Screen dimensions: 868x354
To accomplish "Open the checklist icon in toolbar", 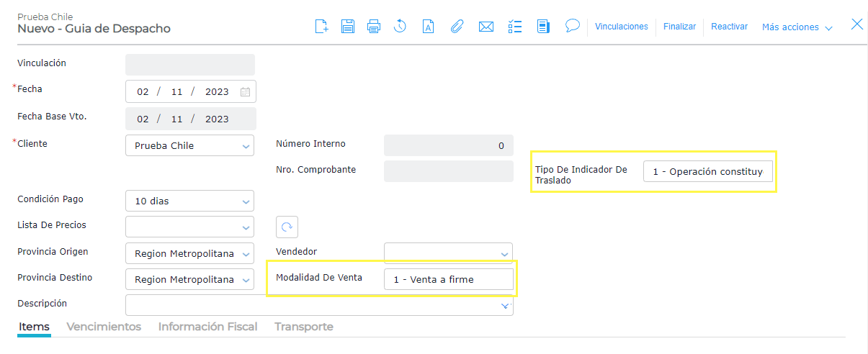I will coord(514,27).
